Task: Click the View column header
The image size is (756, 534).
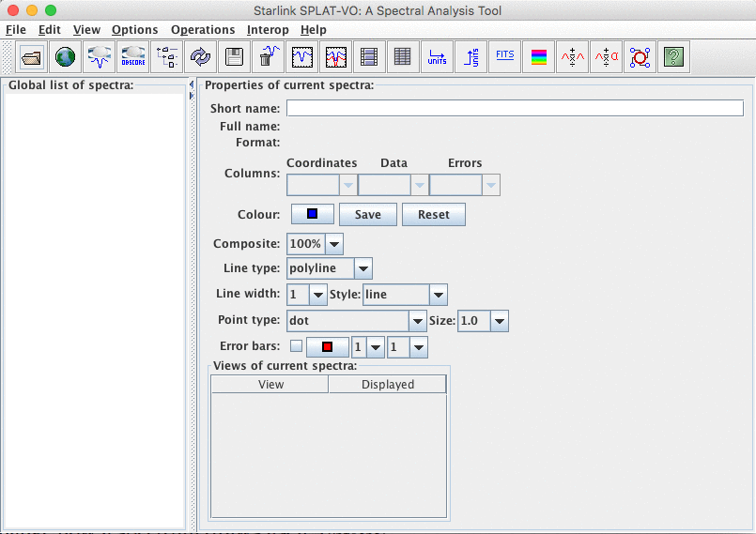Action: point(270,384)
